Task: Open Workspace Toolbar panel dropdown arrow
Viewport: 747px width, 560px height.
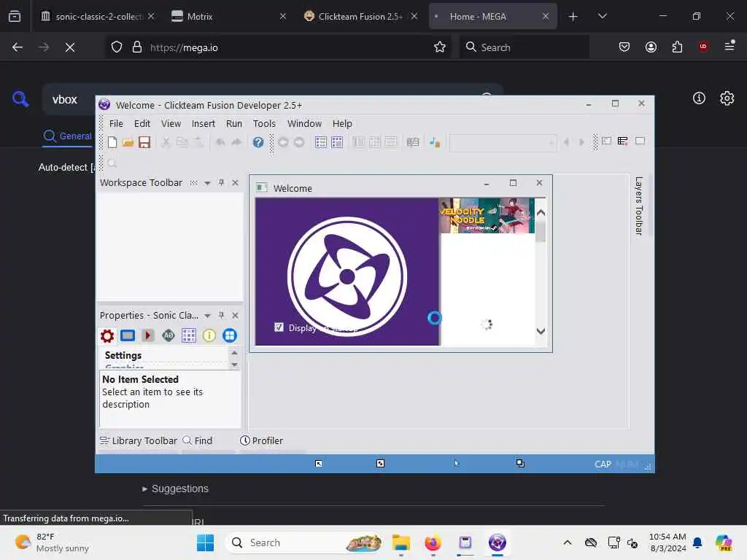Action: tap(207, 183)
